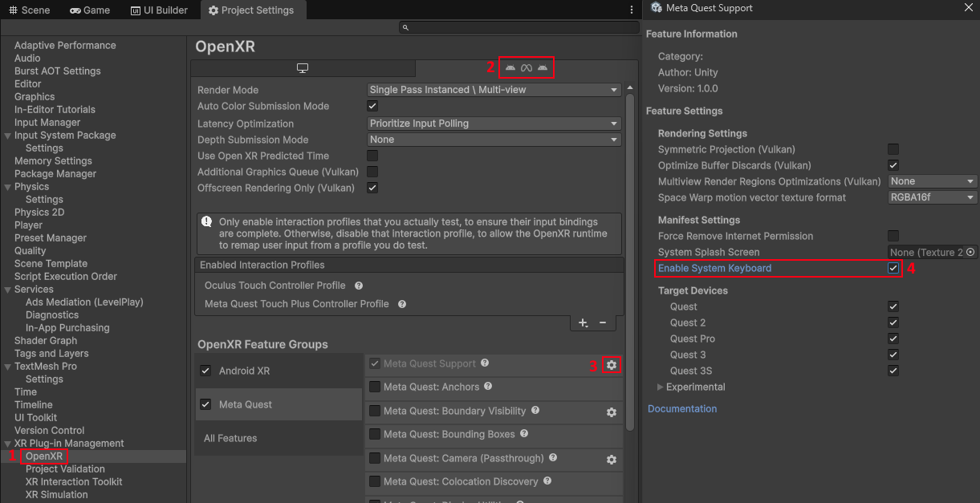The image size is (980, 503).
Task: Switch to the Scene tab
Action: click(30, 10)
